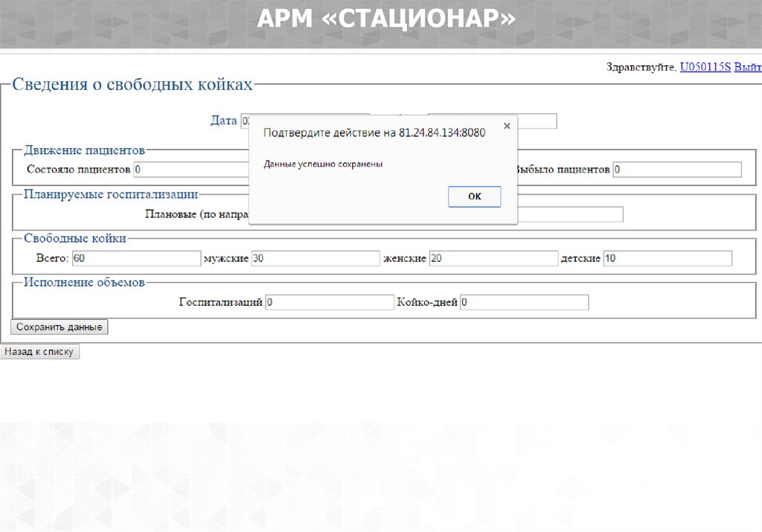The image size is (762, 532).
Task: Click the Койко-дней input field
Action: pyautogui.click(x=524, y=302)
